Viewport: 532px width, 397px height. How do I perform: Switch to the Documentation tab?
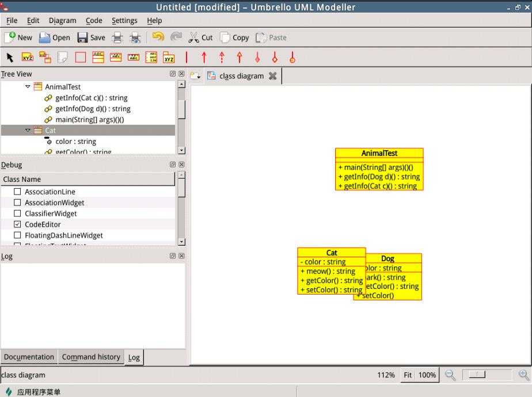point(29,357)
